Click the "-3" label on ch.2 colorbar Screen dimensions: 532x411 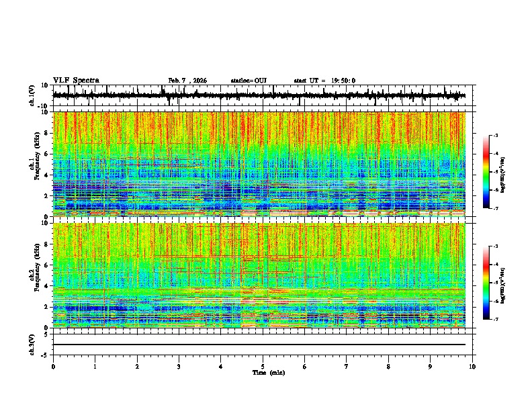click(496, 246)
